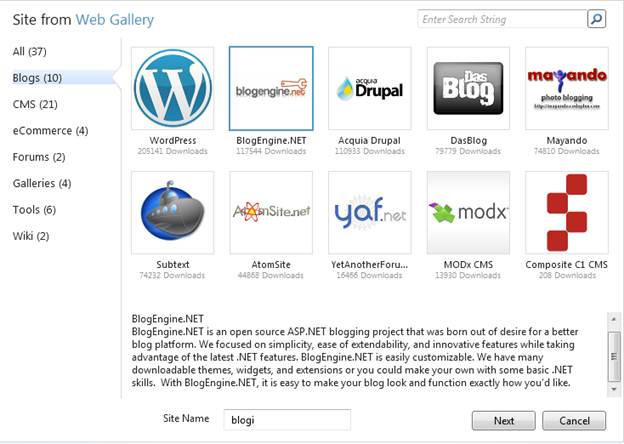624x444 pixels.
Task: Click the description scrollbar up arrow
Action: tap(613, 319)
